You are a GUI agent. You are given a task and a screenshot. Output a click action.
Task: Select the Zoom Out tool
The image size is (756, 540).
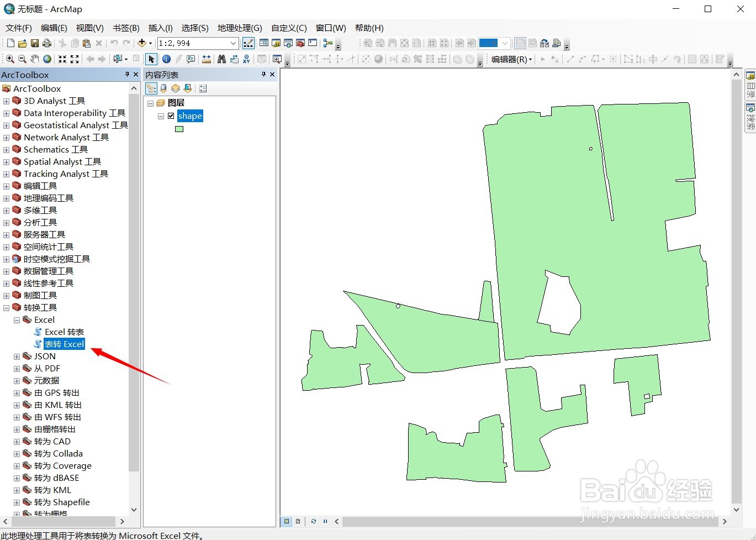coord(22,59)
